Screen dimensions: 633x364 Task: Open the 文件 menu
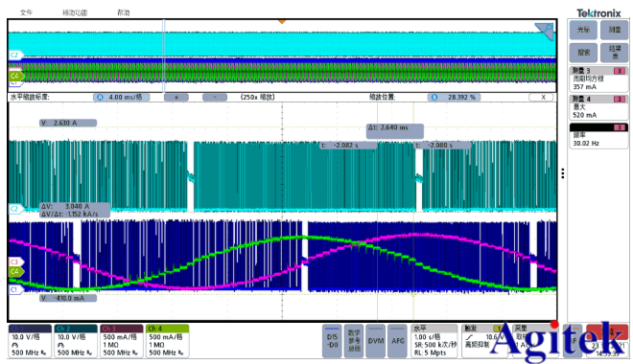[x=26, y=12]
